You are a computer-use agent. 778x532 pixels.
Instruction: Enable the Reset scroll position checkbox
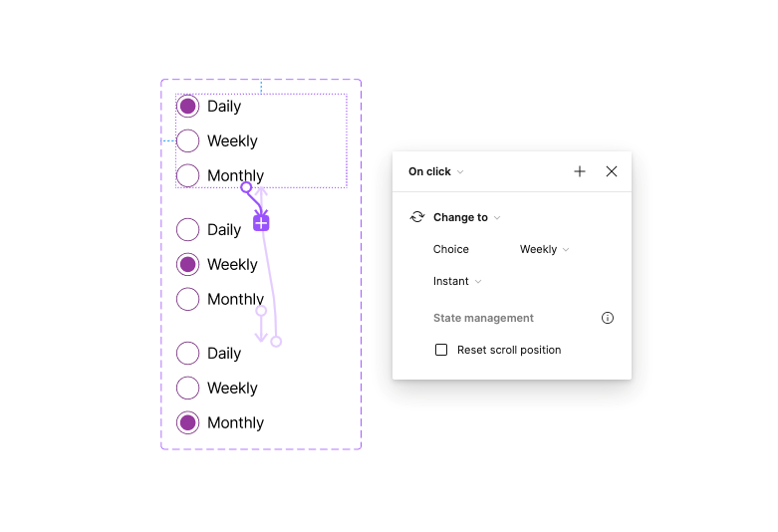(441, 350)
